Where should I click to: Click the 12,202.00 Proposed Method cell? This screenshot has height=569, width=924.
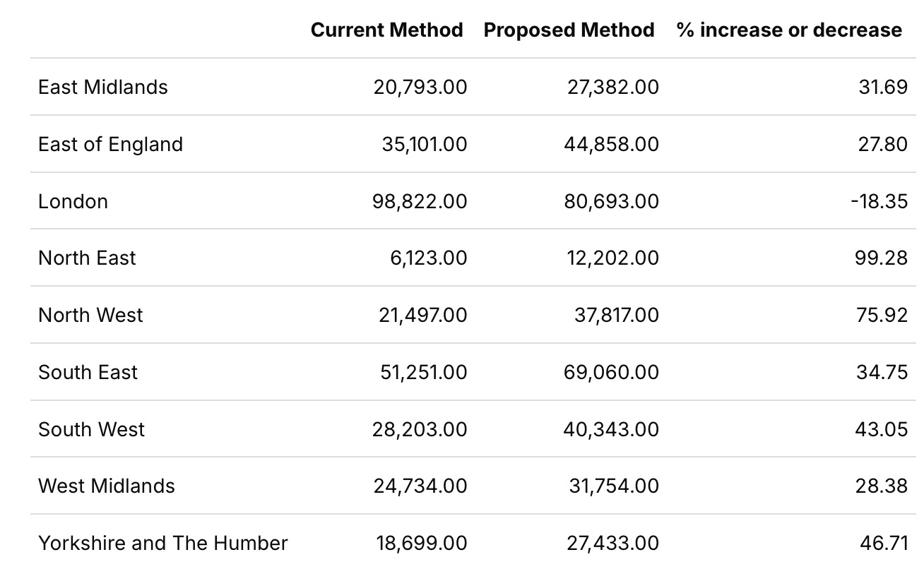612,258
